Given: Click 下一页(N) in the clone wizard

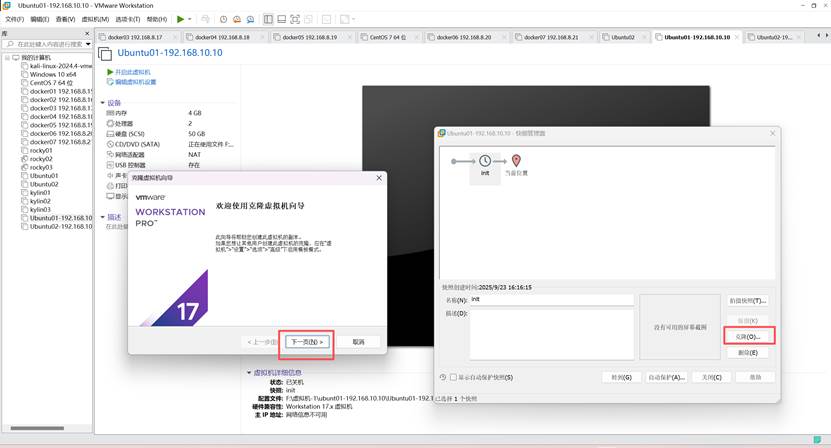Looking at the screenshot, I should (x=307, y=342).
